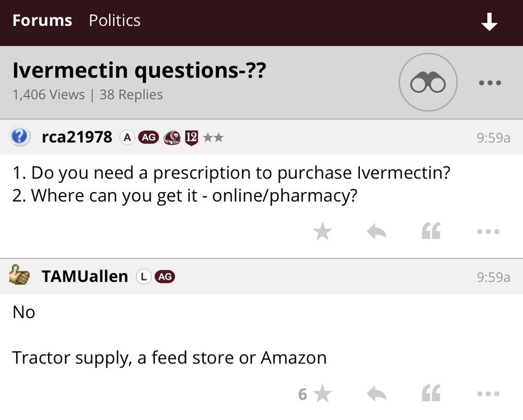
Task: Reply to TAMUallen's post
Action: tap(377, 394)
